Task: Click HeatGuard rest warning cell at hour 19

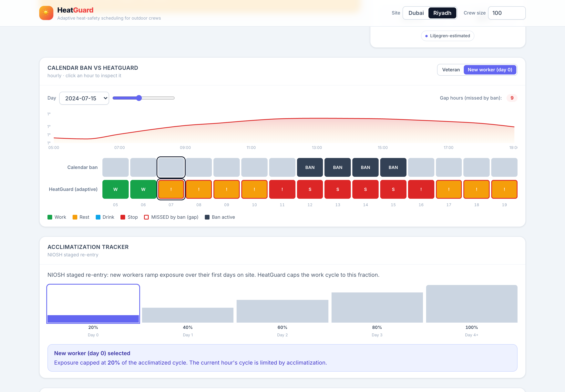Action: point(504,189)
